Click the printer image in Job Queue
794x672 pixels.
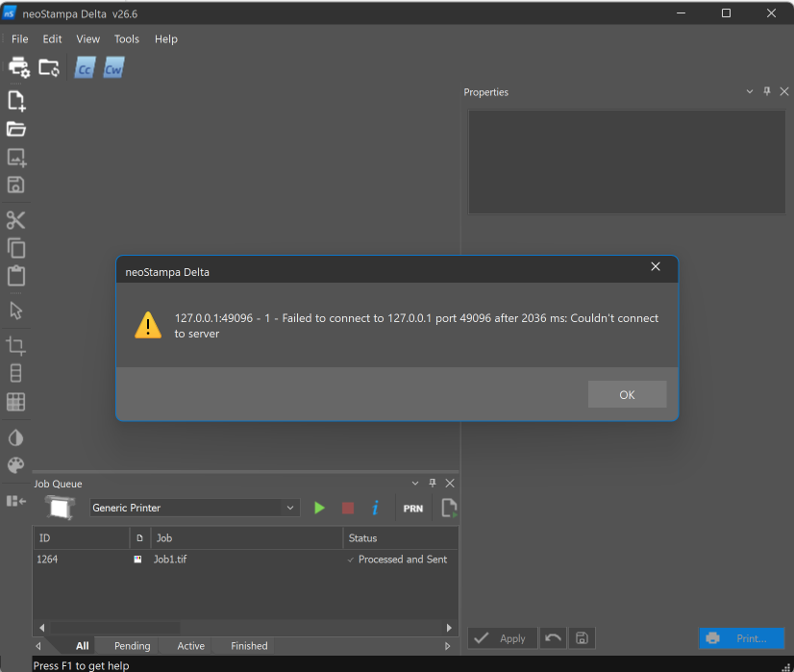click(x=60, y=508)
